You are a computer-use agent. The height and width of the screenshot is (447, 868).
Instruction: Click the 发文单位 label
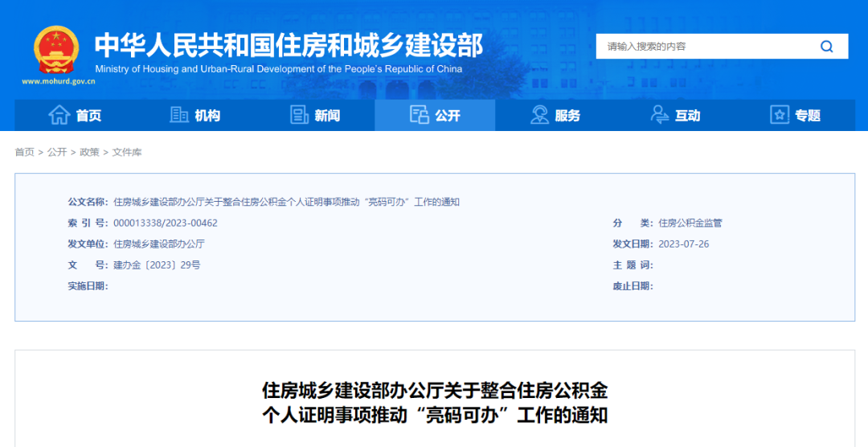[88, 244]
